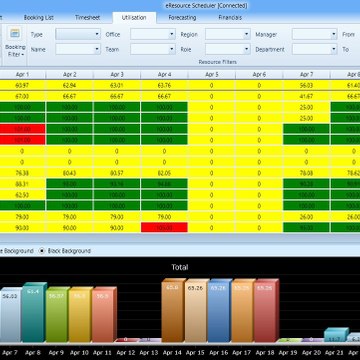Viewport: 360px width, 360px height.
Task: Switch to the Timesheet tab
Action: point(87,18)
